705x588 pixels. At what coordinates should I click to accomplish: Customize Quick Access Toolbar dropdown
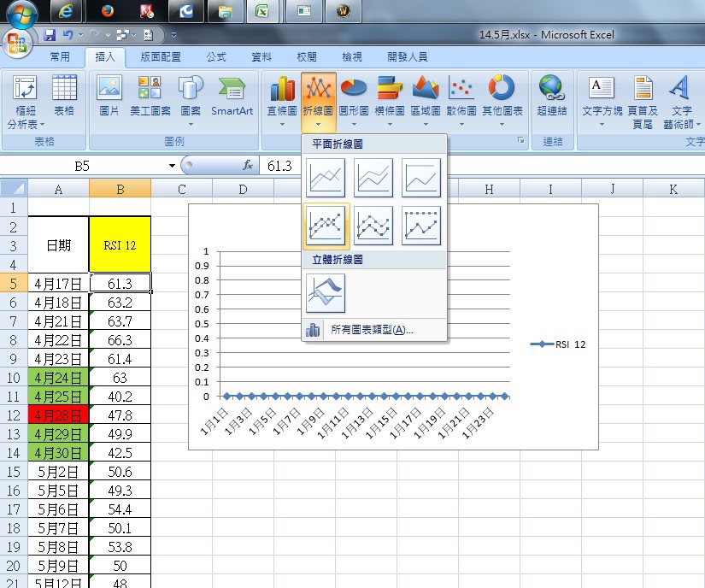point(173,35)
